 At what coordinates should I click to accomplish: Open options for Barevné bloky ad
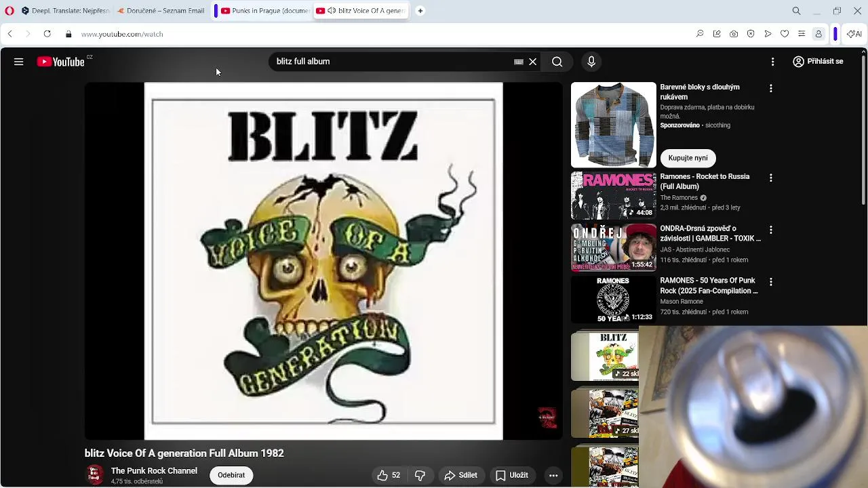coord(770,88)
